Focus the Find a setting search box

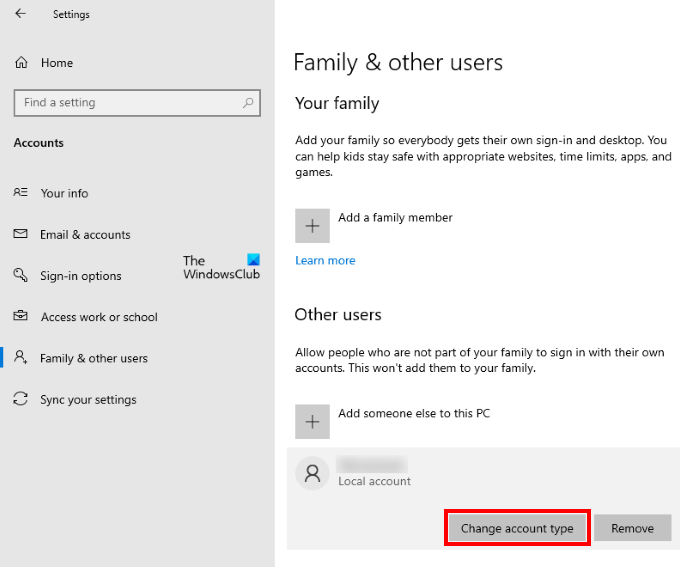click(125, 102)
